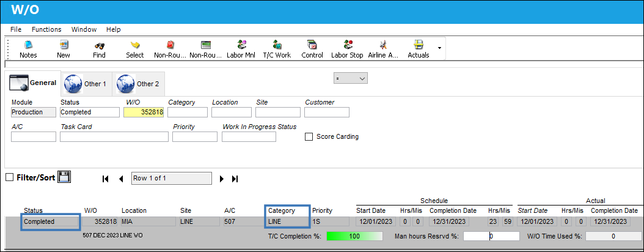Image resolution: width=644 pixels, height=252 pixels.
Task: Click the Location search input field
Action: point(232,112)
